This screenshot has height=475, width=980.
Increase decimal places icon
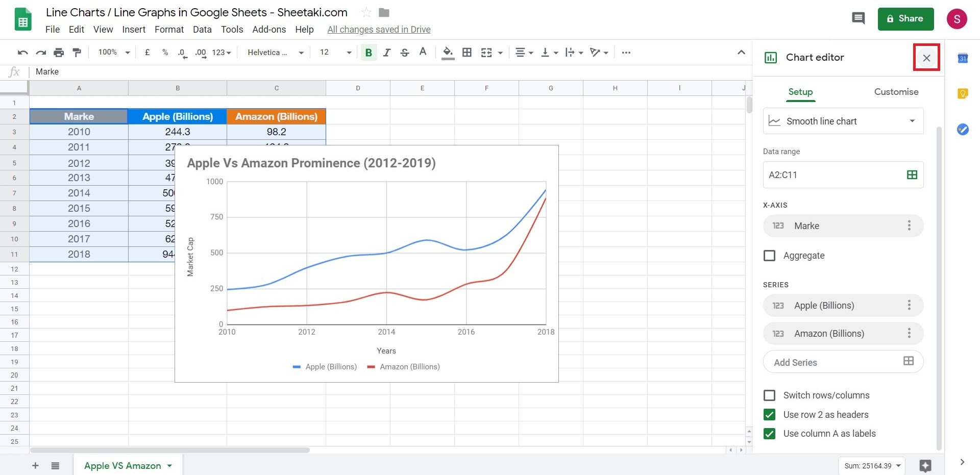201,53
